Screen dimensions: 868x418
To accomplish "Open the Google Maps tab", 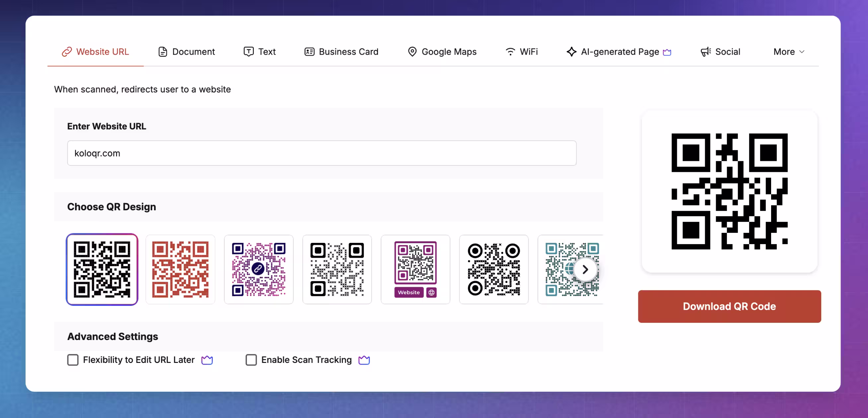I will tap(442, 51).
